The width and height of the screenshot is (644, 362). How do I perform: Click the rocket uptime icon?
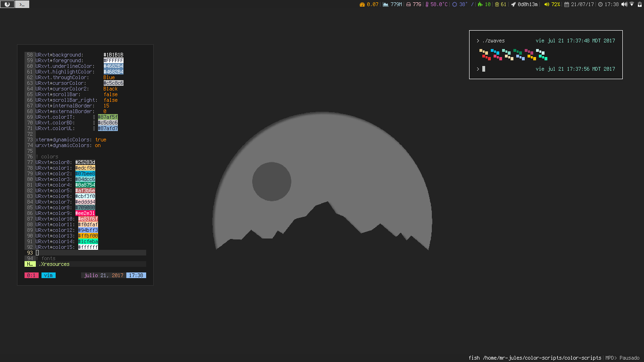pyautogui.click(x=513, y=4)
